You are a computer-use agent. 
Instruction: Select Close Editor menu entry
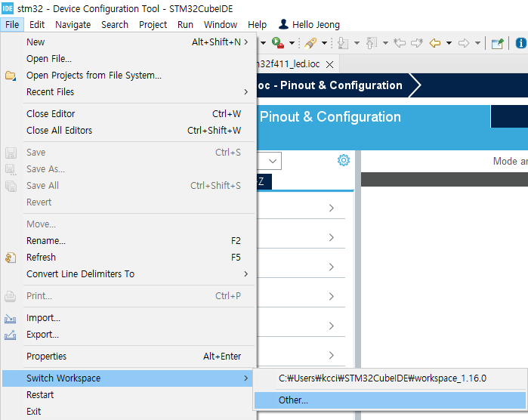[128, 113]
